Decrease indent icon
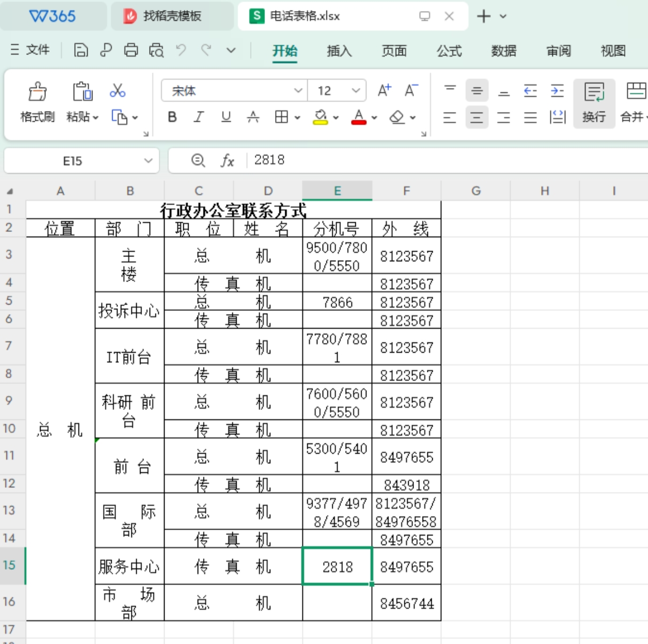The height and width of the screenshot is (644, 648). point(530,90)
